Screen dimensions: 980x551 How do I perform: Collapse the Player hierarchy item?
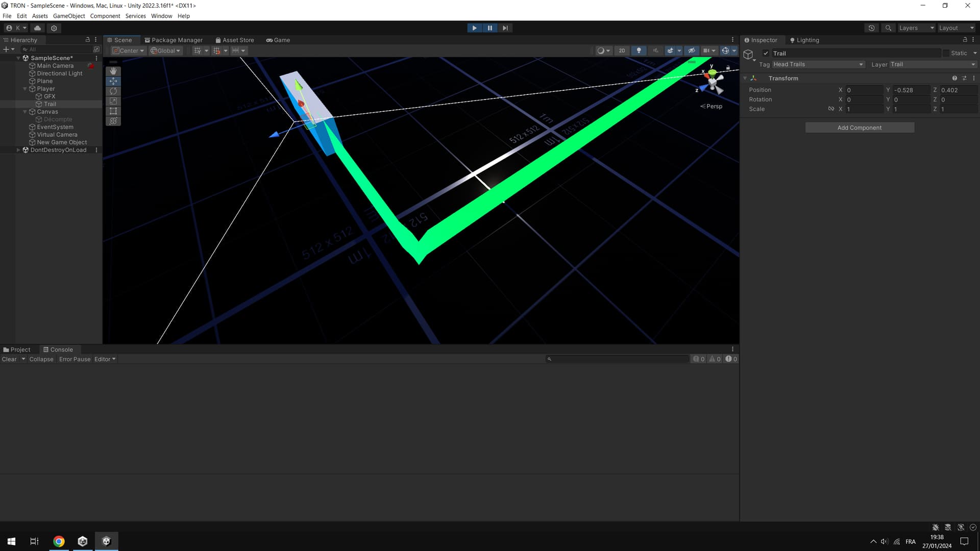[x=24, y=88]
